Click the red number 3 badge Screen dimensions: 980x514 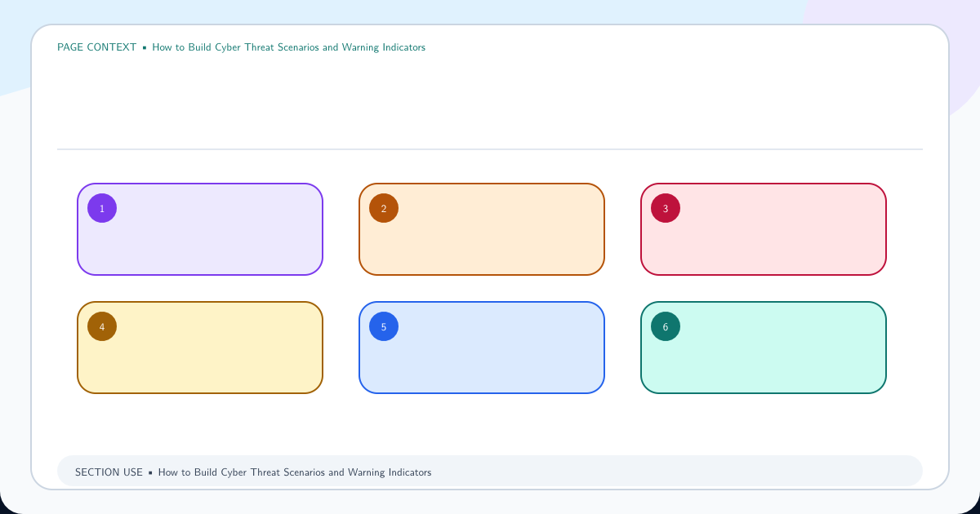click(x=666, y=208)
